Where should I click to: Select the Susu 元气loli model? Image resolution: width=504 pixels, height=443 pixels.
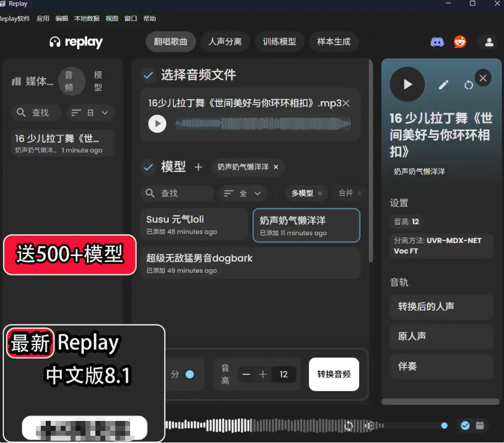click(x=194, y=225)
